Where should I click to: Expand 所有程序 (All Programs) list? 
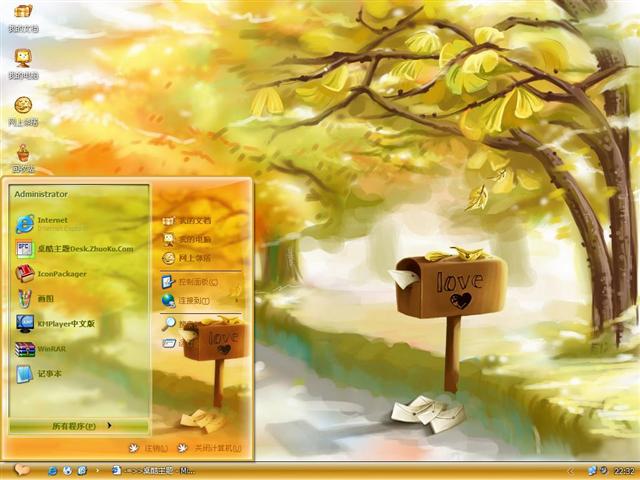79,426
